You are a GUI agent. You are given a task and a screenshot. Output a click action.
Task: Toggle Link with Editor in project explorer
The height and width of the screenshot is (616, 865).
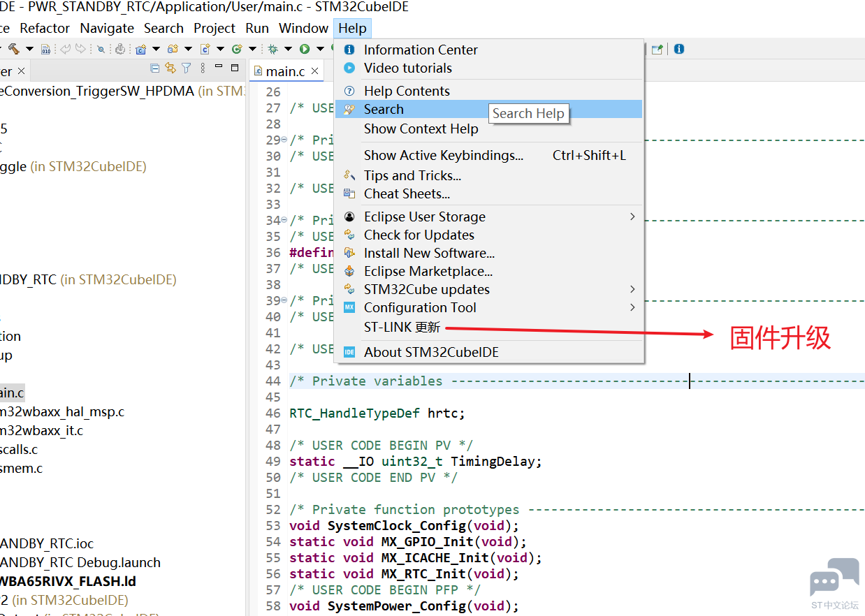tap(170, 68)
